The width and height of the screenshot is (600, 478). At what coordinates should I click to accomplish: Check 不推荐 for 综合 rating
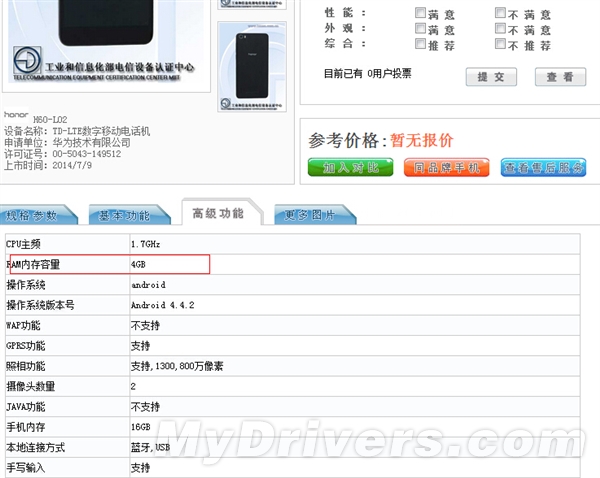[500, 44]
